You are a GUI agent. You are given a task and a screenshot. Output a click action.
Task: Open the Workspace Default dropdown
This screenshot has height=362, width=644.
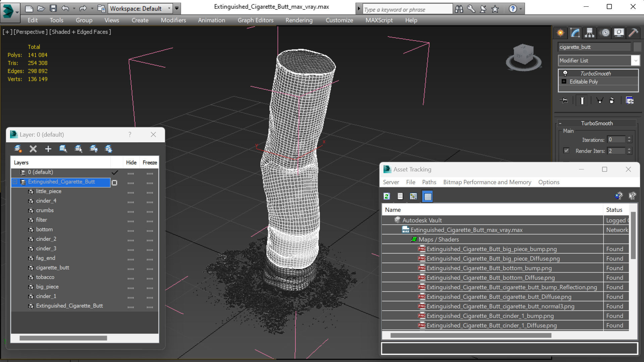coord(169,8)
